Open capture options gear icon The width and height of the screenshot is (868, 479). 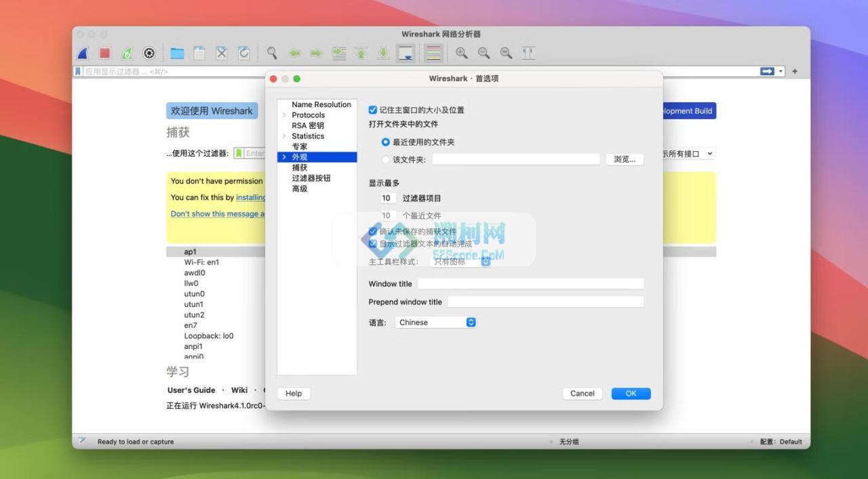click(149, 53)
